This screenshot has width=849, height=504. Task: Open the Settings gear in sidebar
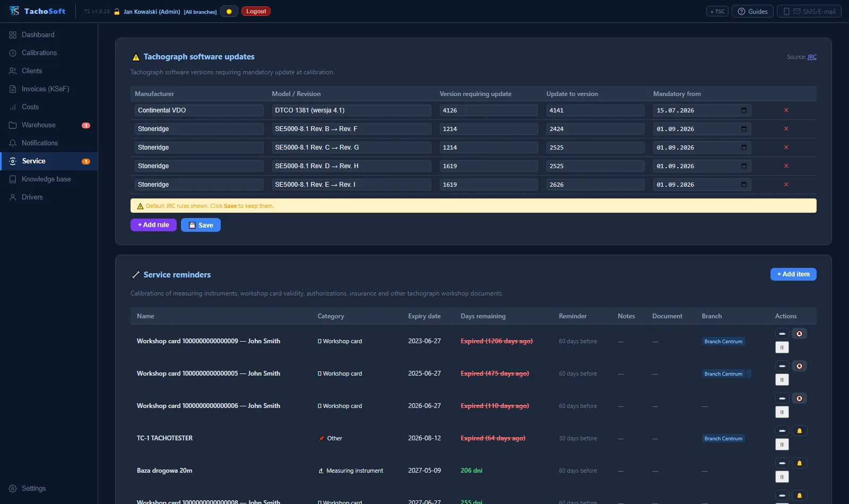point(13,489)
